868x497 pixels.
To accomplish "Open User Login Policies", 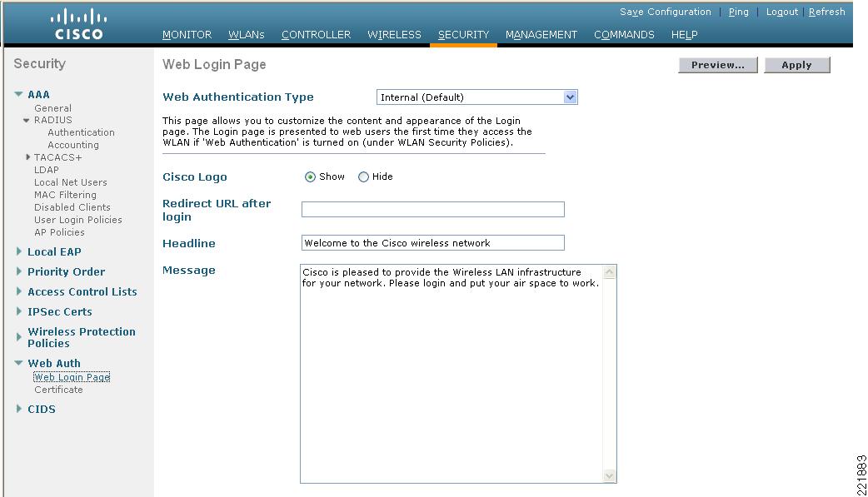I will point(78,220).
